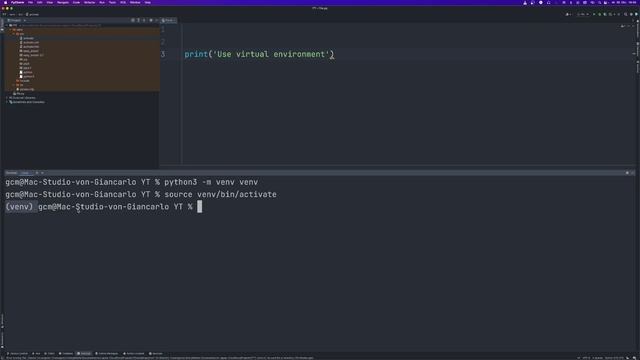Open the Navigate menu
Screen dimensions: 640x360
tap(63, 2)
